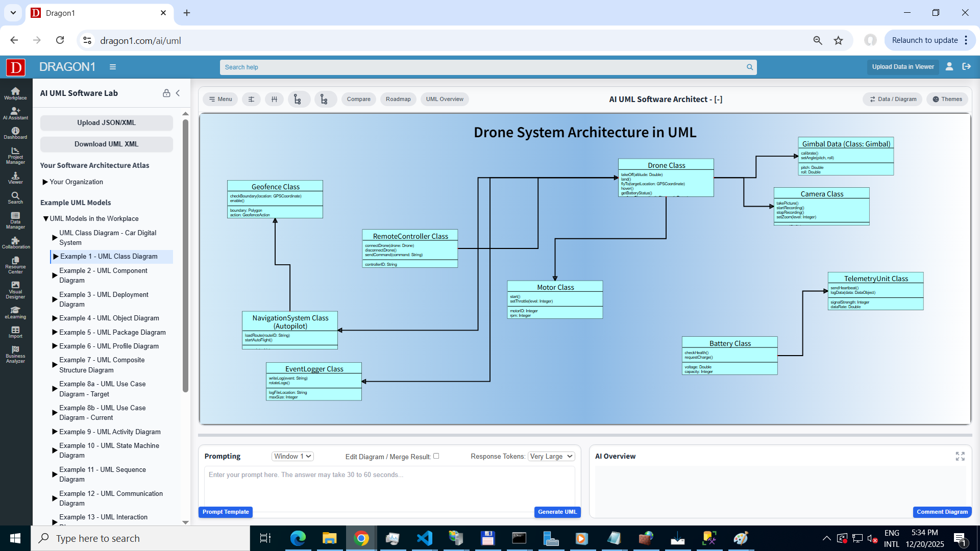The height and width of the screenshot is (551, 980).
Task: Open the Menu in the diagram toolbar
Action: [x=220, y=99]
